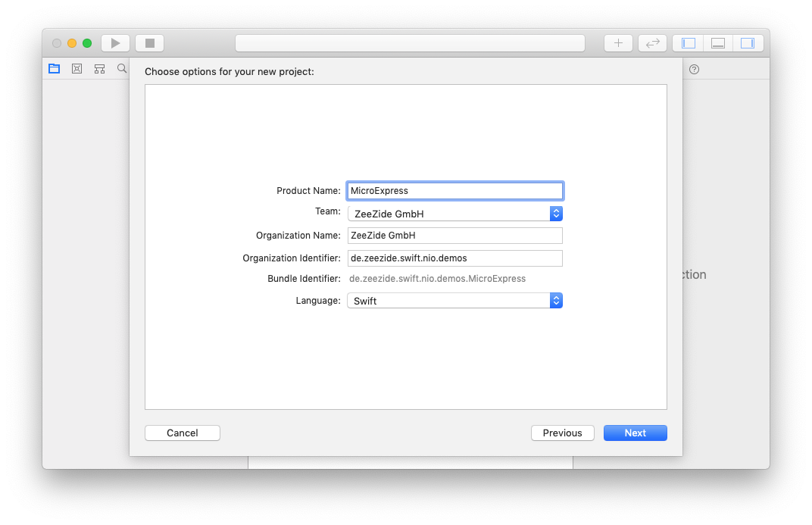Toggle the left navigator panel
The image size is (812, 525).
coord(689,43)
